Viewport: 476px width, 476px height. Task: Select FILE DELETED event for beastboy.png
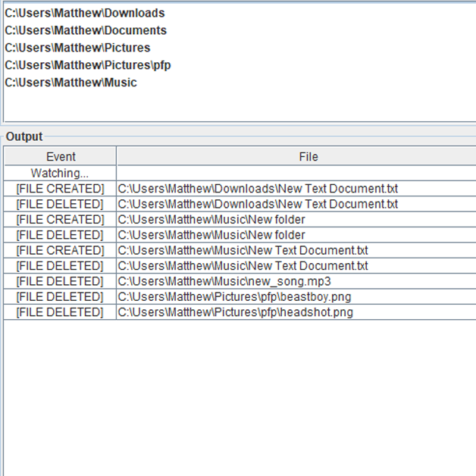click(60, 296)
